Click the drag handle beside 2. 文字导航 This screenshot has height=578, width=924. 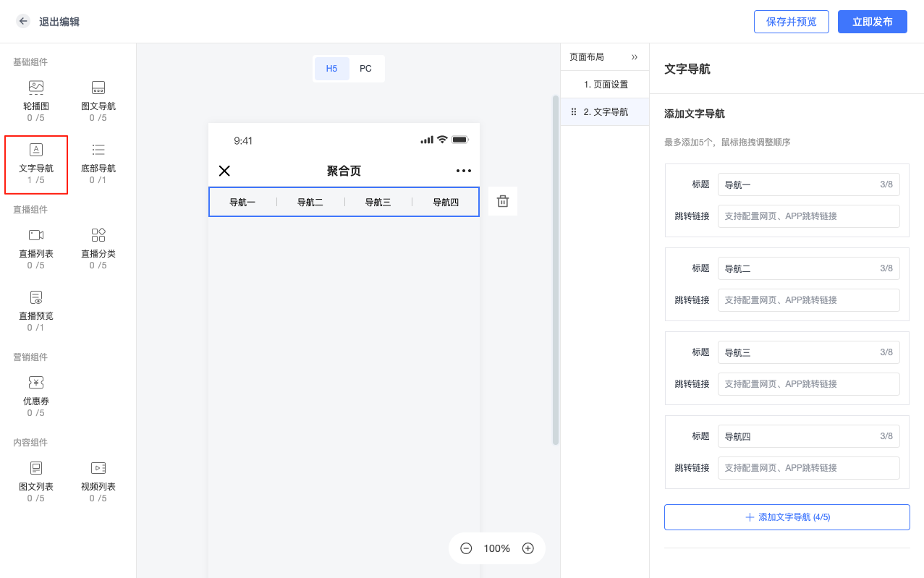pyautogui.click(x=574, y=112)
